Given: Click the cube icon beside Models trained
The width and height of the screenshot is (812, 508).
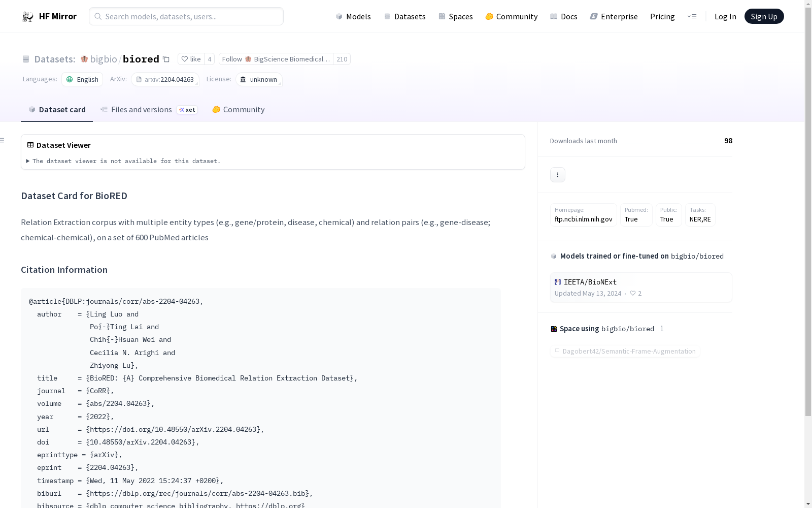Looking at the screenshot, I should pos(554,257).
